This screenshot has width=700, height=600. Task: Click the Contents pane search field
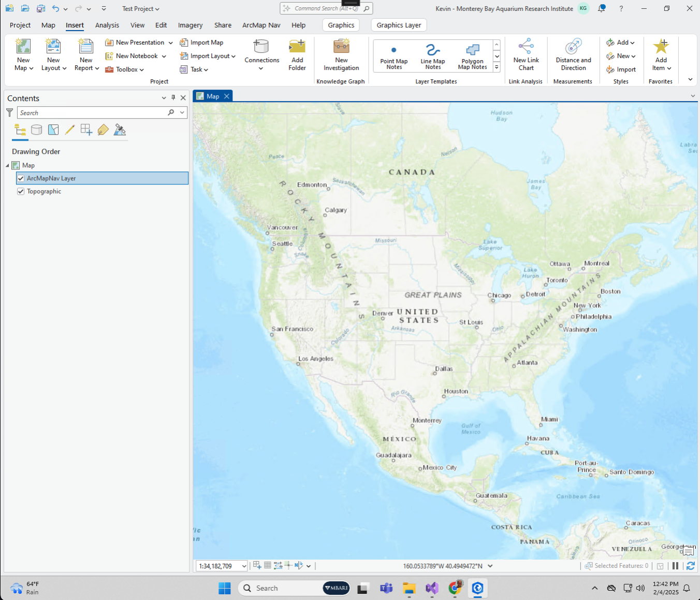[x=92, y=113]
